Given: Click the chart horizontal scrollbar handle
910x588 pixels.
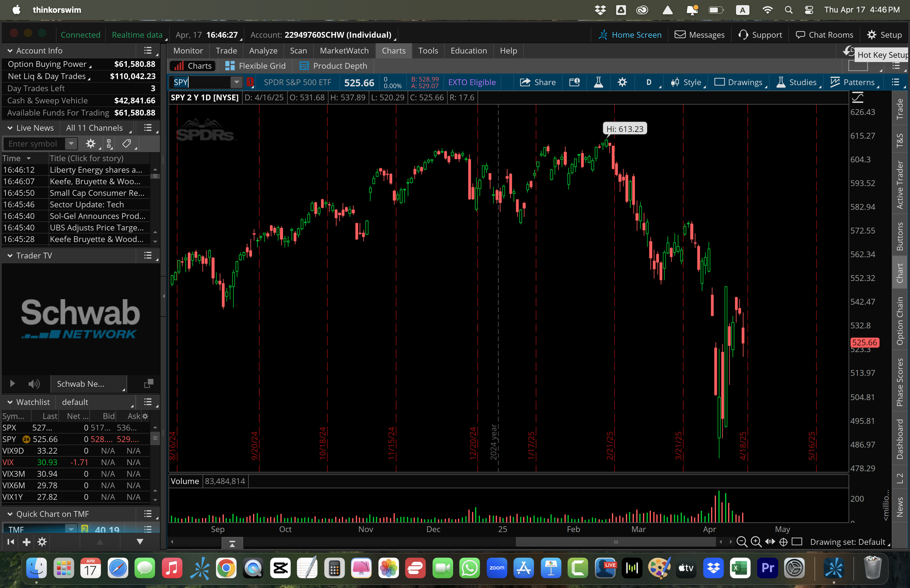Looking at the screenshot, I should (615, 542).
